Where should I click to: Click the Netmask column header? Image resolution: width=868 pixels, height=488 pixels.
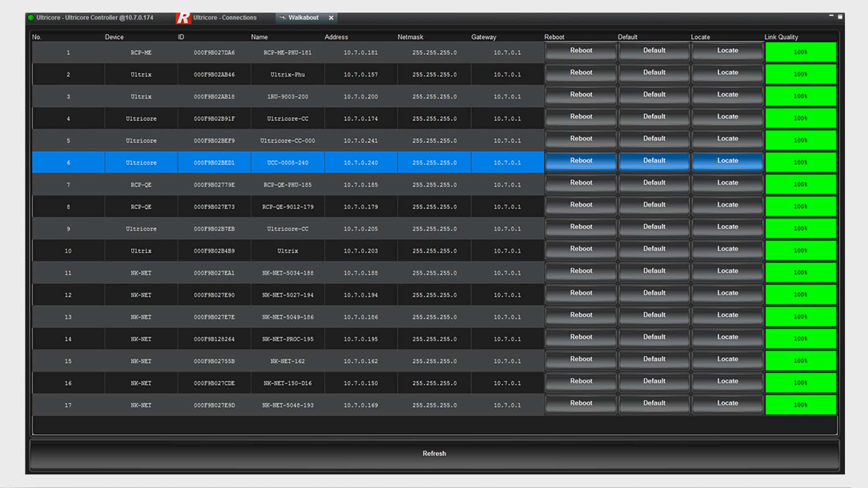pos(410,37)
